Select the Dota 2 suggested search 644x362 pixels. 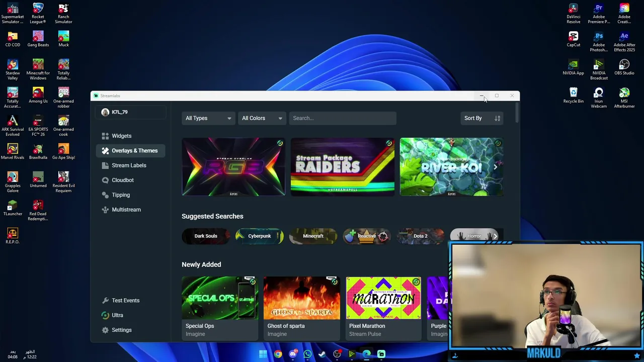[x=420, y=236]
